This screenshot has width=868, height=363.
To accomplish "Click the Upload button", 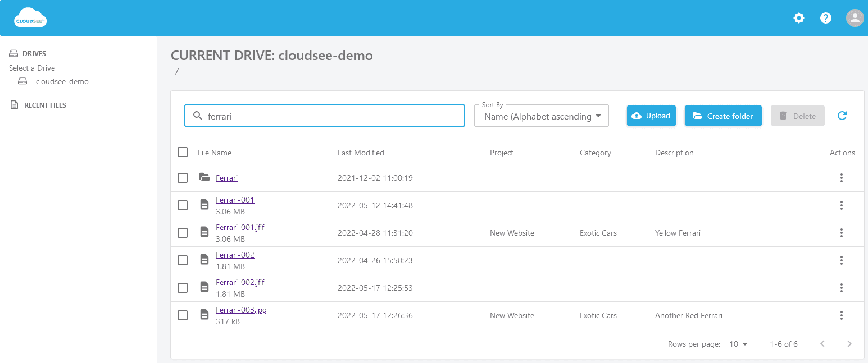I will 651,116.
